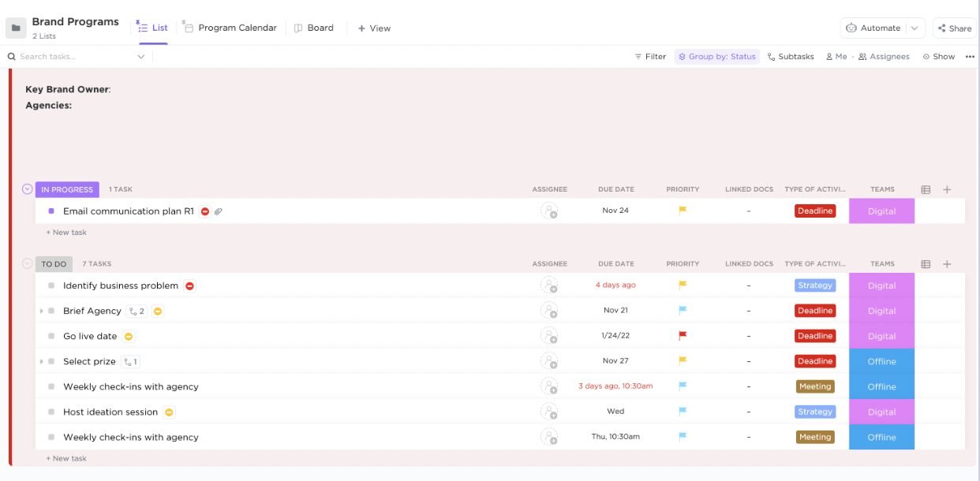This screenshot has height=481, width=980.
Task: Click blue Strategy tag on Identify business problem
Action: 815,285
